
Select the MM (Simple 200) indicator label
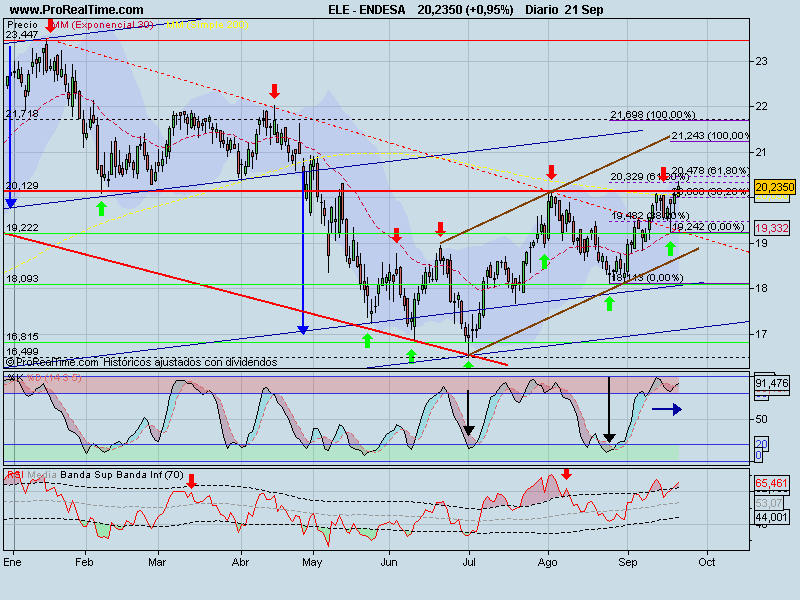click(207, 24)
